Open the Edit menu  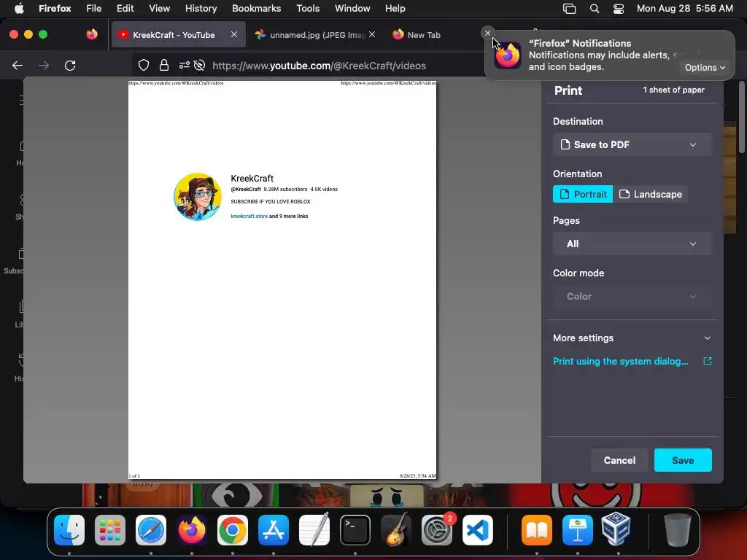click(x=125, y=9)
